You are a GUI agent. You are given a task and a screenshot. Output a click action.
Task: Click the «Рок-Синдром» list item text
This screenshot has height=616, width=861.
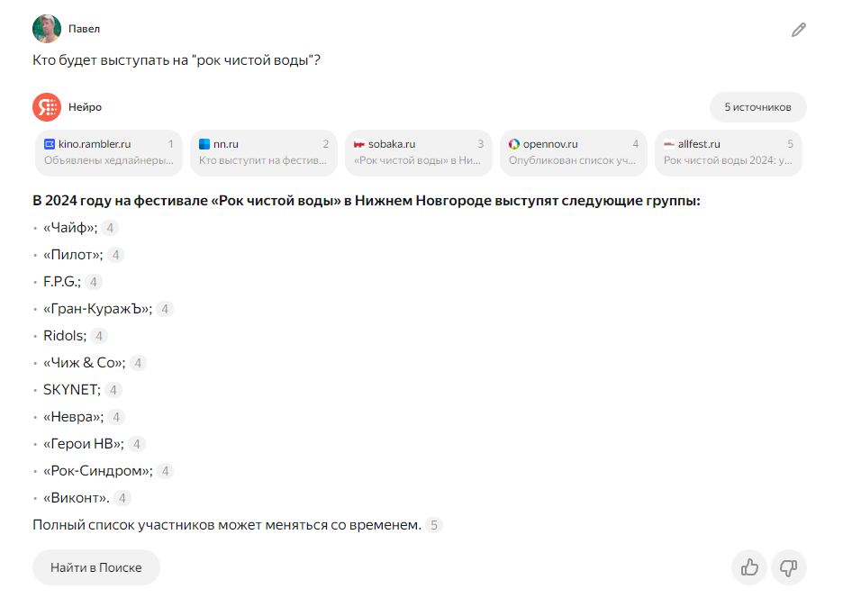click(x=98, y=471)
